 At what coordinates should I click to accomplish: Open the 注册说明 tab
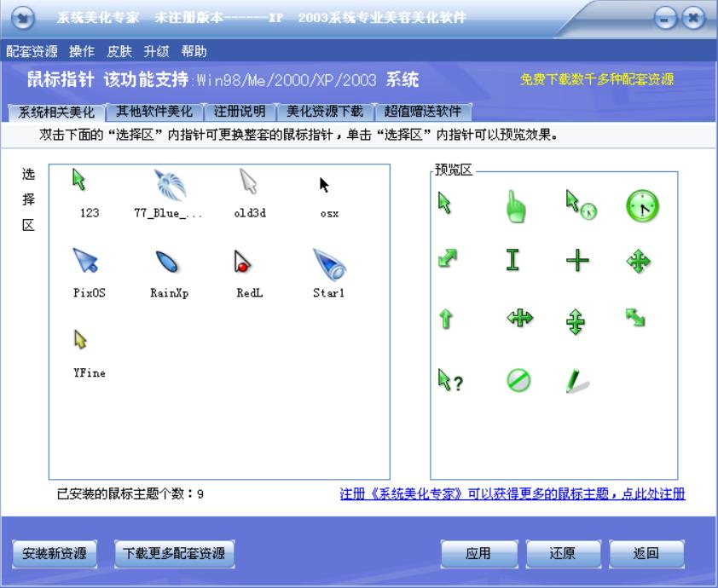(240, 111)
